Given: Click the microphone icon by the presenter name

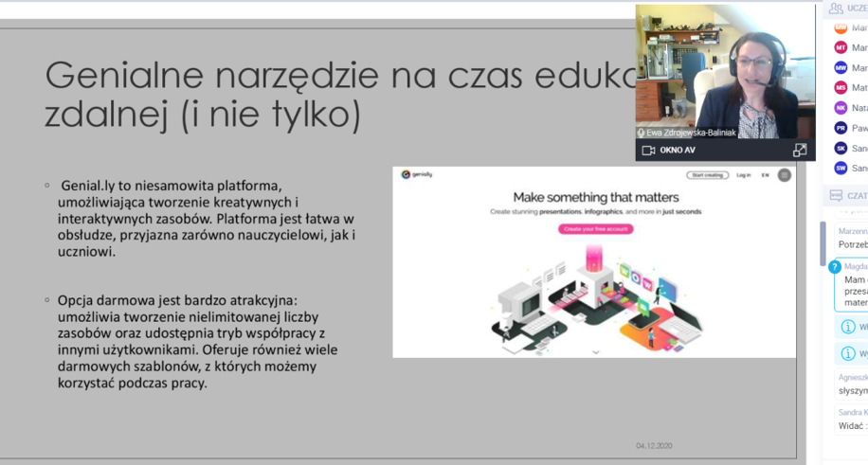Looking at the screenshot, I should pyautogui.click(x=642, y=133).
